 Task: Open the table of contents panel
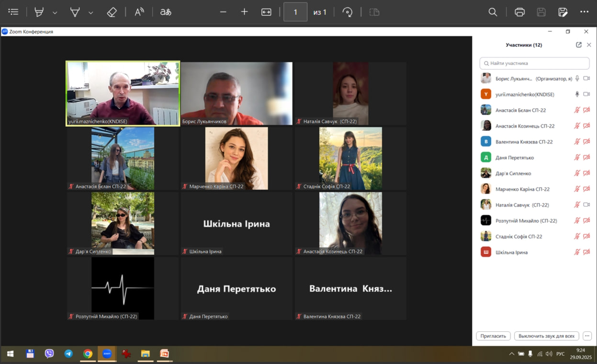[x=13, y=12]
